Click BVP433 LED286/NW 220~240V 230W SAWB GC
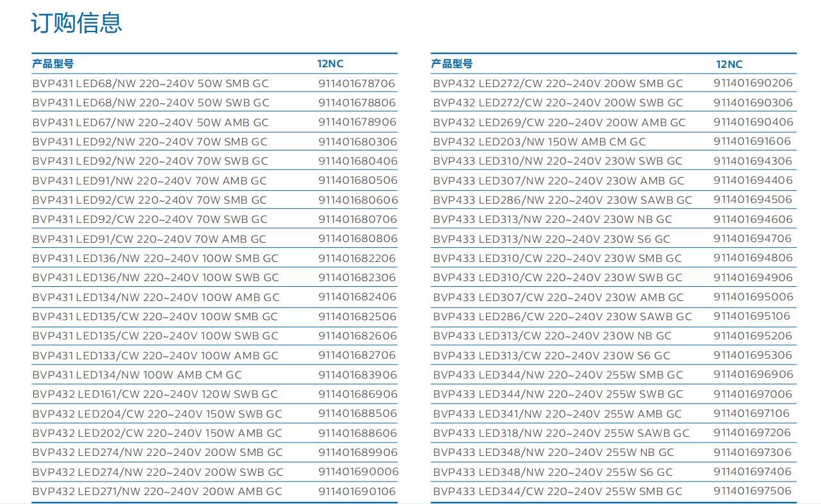The width and height of the screenshot is (821, 504). coord(562,200)
